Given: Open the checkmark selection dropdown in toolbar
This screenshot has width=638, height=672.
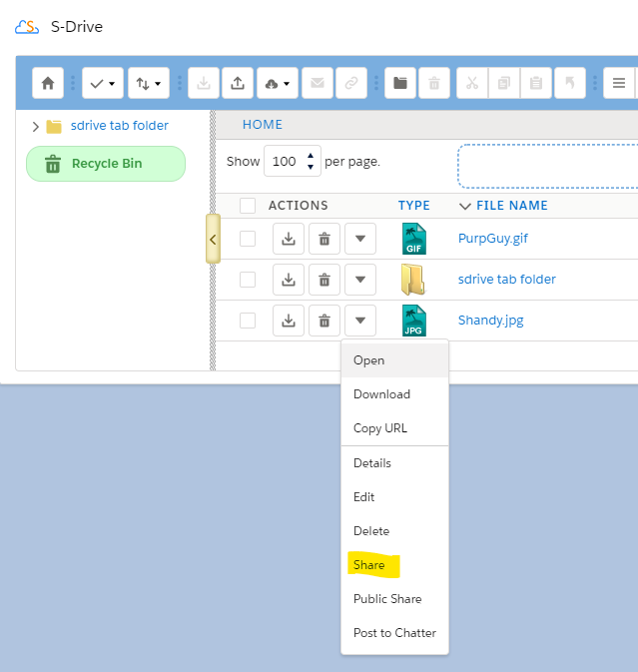Looking at the screenshot, I should 103,83.
